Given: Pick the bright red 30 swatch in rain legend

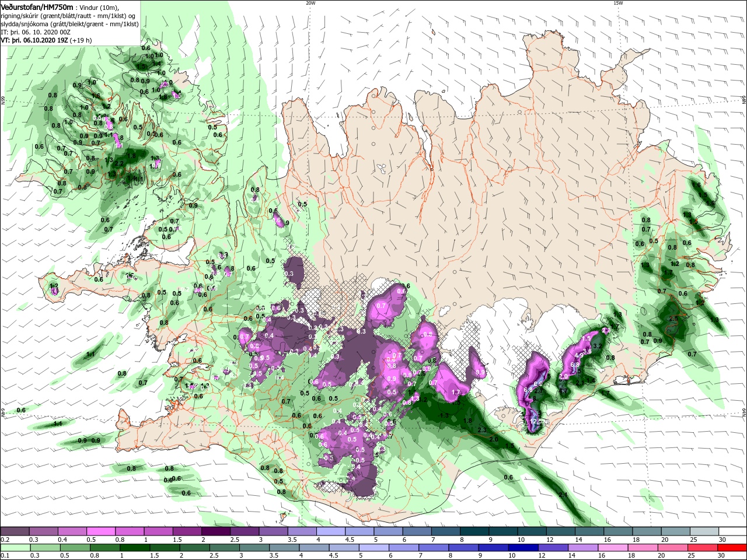Looking at the screenshot, I should pyautogui.click(x=732, y=548).
